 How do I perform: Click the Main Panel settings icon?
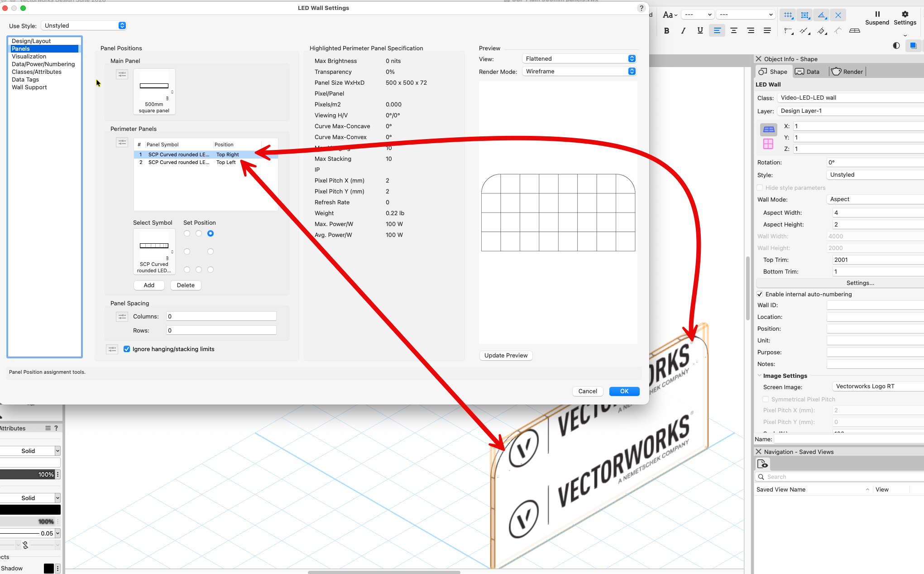click(x=122, y=74)
